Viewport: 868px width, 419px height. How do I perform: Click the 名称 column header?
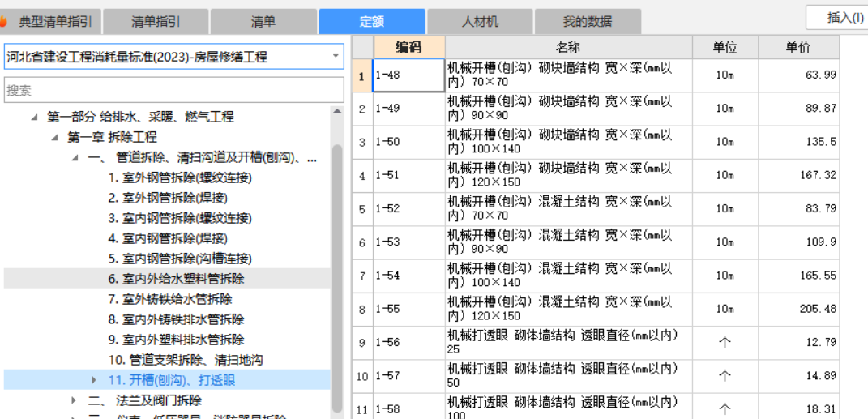point(568,48)
